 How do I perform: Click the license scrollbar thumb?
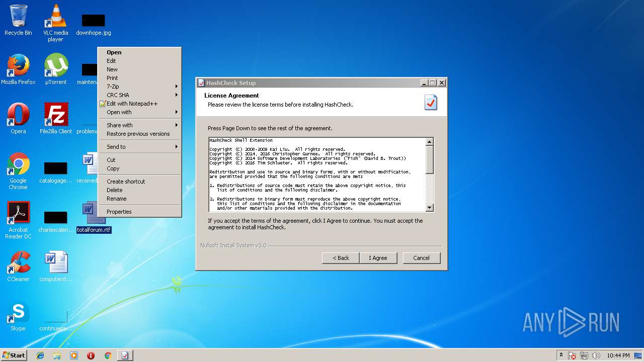[429, 160]
